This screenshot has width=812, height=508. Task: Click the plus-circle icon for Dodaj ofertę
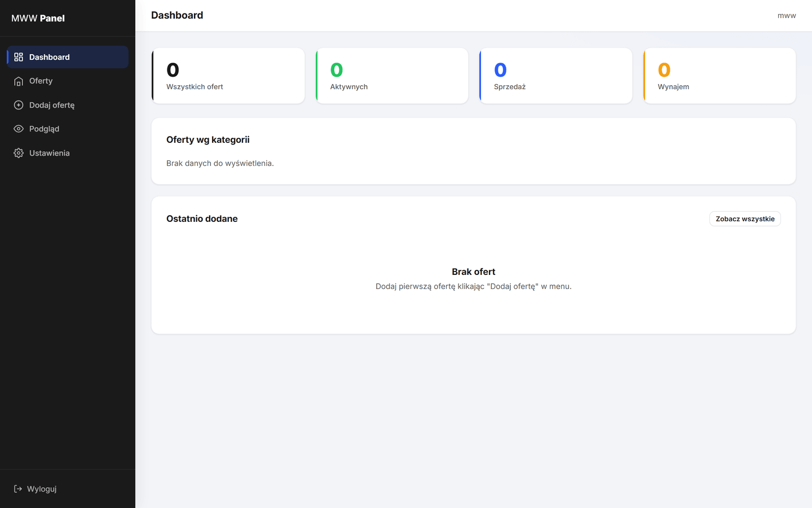19,105
